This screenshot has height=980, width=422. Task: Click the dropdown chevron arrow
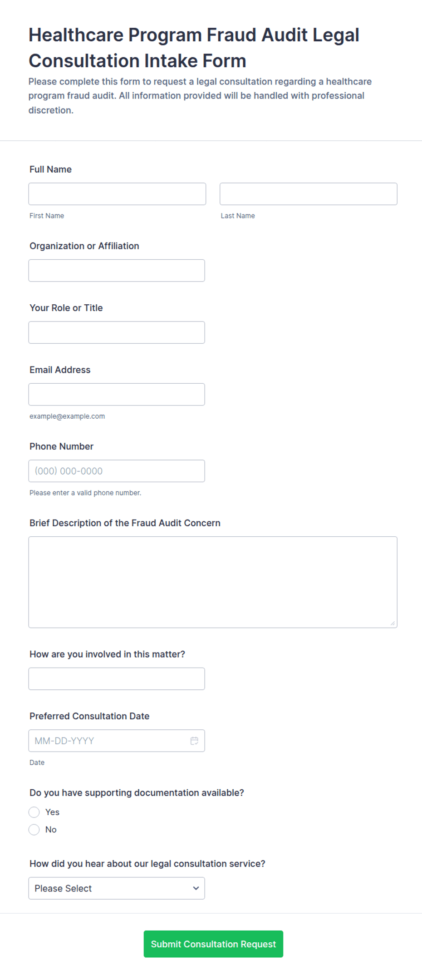click(x=196, y=888)
